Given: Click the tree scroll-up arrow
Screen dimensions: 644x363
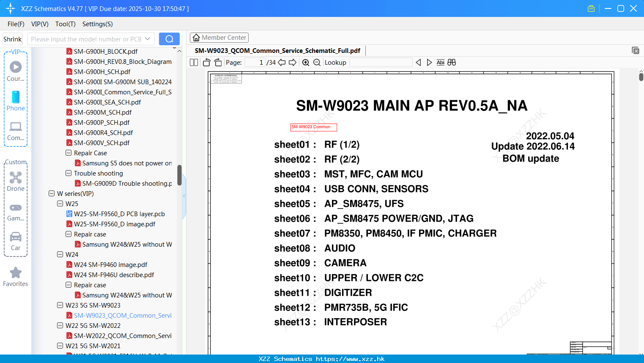Looking at the screenshot, I should (179, 51).
